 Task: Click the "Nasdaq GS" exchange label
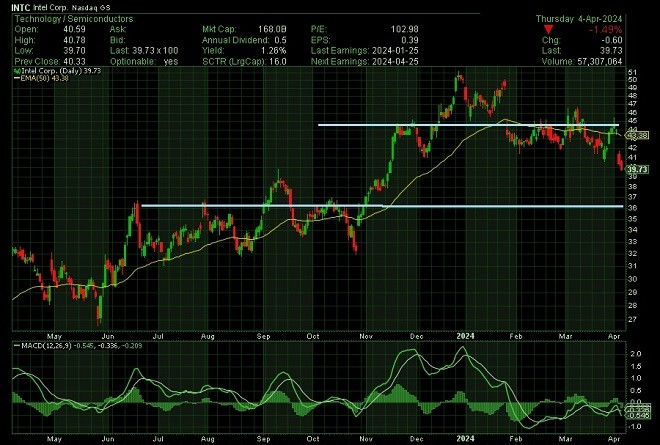(91, 8)
